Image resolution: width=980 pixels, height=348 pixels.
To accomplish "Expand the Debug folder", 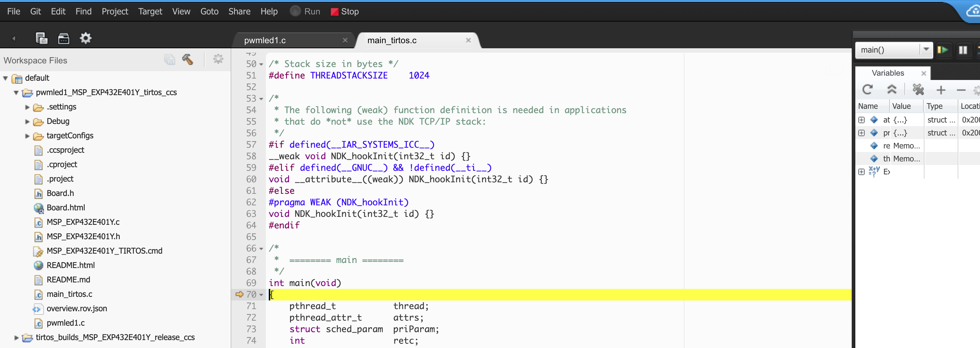I will coord(27,122).
